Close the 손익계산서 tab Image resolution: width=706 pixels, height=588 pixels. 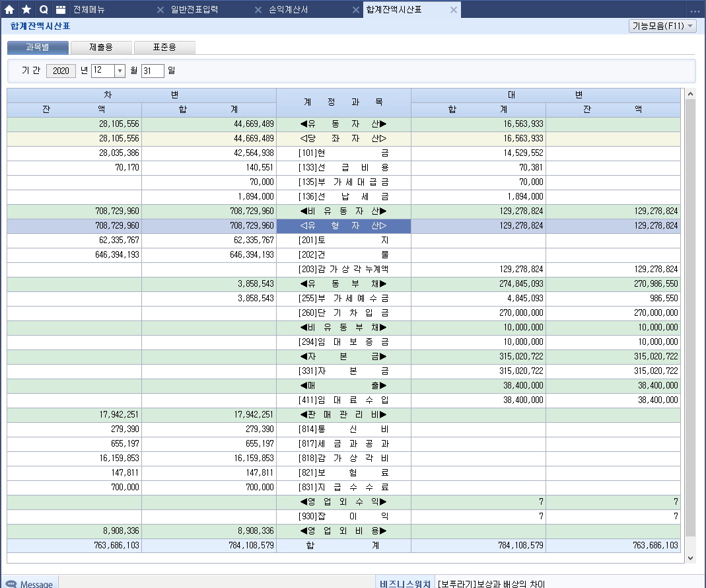(259, 10)
